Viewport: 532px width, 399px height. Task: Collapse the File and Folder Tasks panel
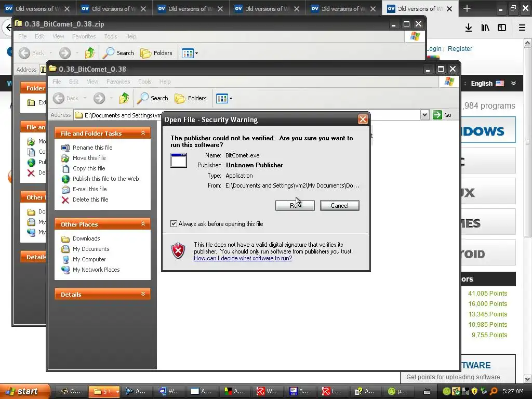143,133
